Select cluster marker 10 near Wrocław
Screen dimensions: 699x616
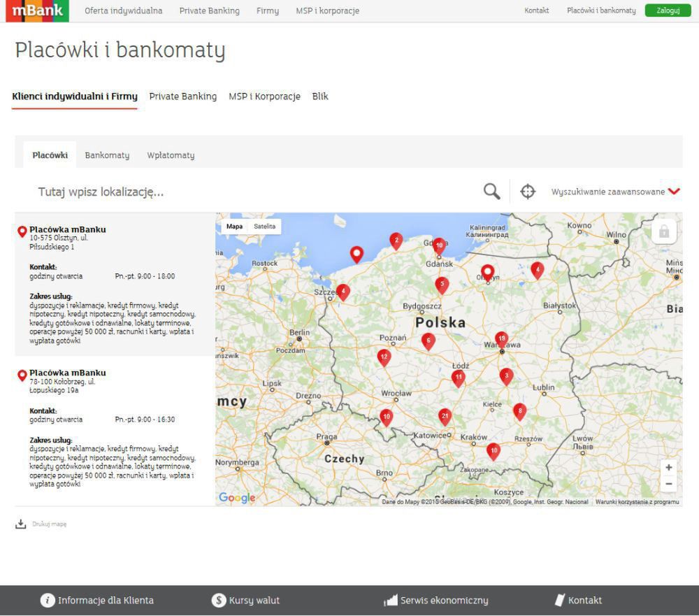point(386,417)
